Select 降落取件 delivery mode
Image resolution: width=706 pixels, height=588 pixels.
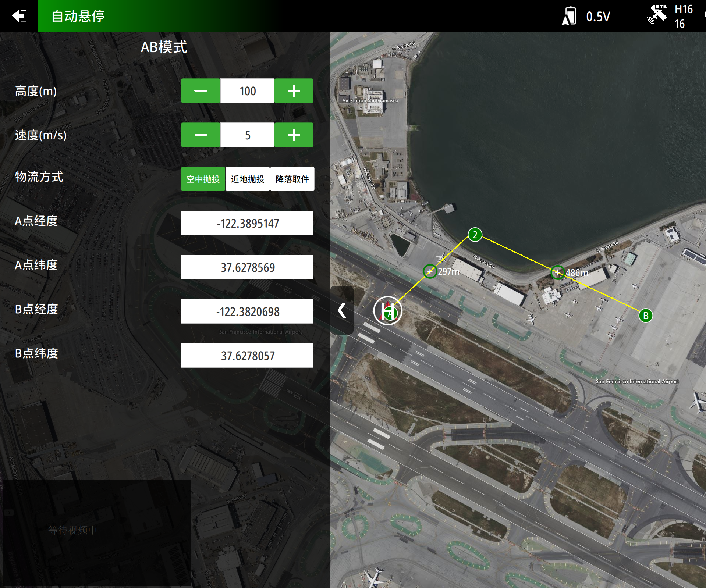pos(292,179)
